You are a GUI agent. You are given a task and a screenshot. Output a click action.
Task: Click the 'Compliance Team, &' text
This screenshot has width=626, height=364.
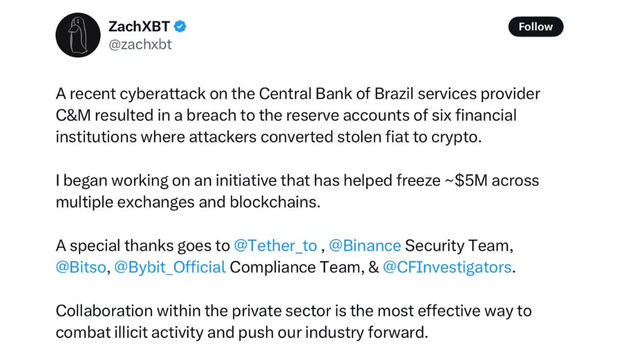click(304, 267)
